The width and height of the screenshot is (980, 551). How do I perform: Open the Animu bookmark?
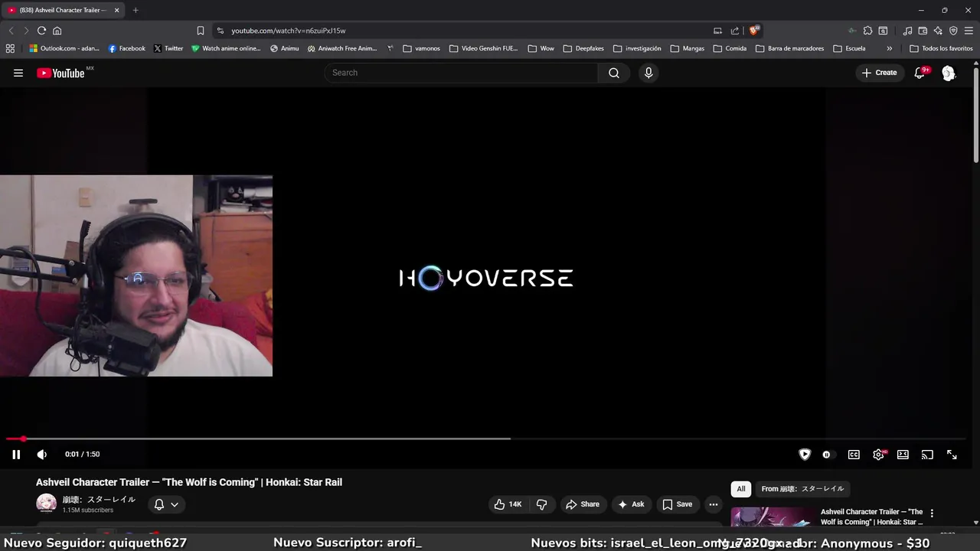pyautogui.click(x=284, y=48)
